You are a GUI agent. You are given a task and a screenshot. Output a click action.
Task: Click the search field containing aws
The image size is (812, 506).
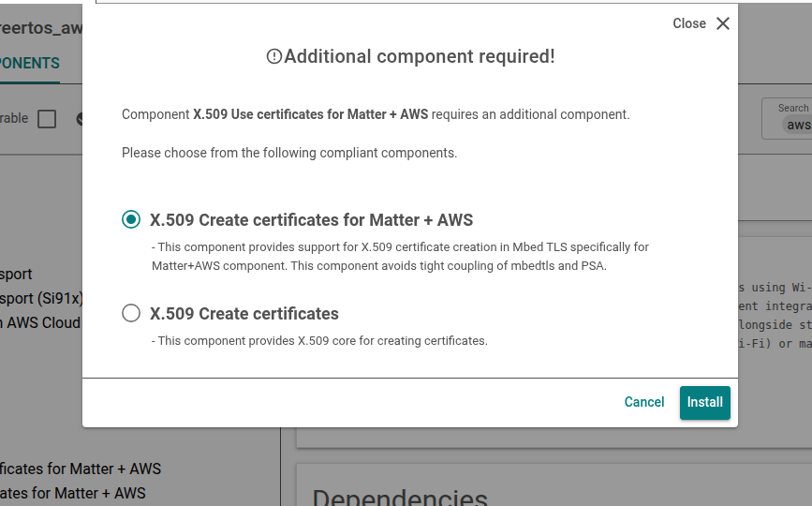[x=787, y=119]
